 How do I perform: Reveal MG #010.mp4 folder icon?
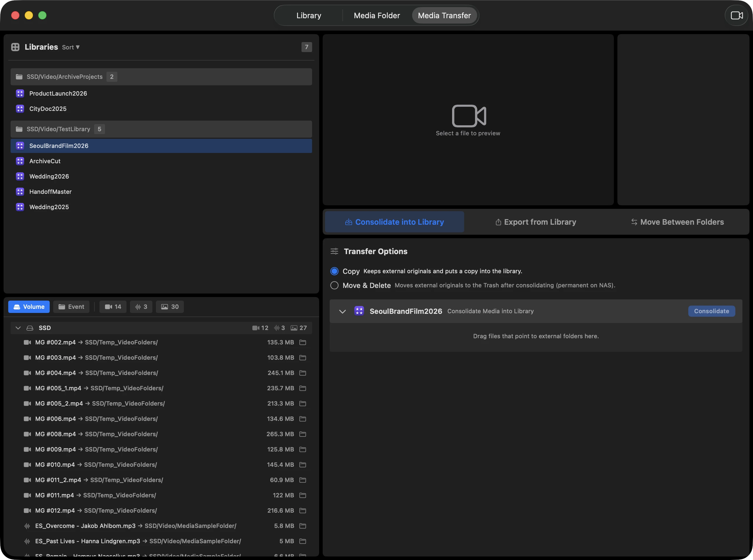coord(303,465)
